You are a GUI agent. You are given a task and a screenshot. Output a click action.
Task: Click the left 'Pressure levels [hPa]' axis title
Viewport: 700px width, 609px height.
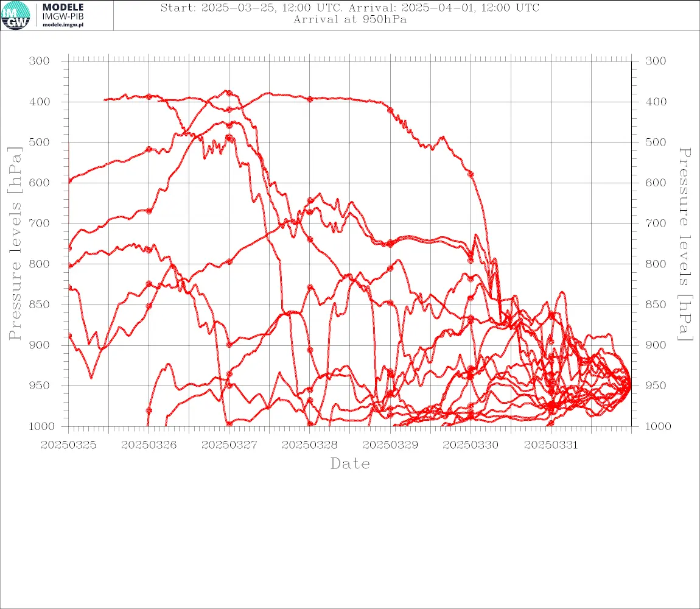pyautogui.click(x=15, y=244)
